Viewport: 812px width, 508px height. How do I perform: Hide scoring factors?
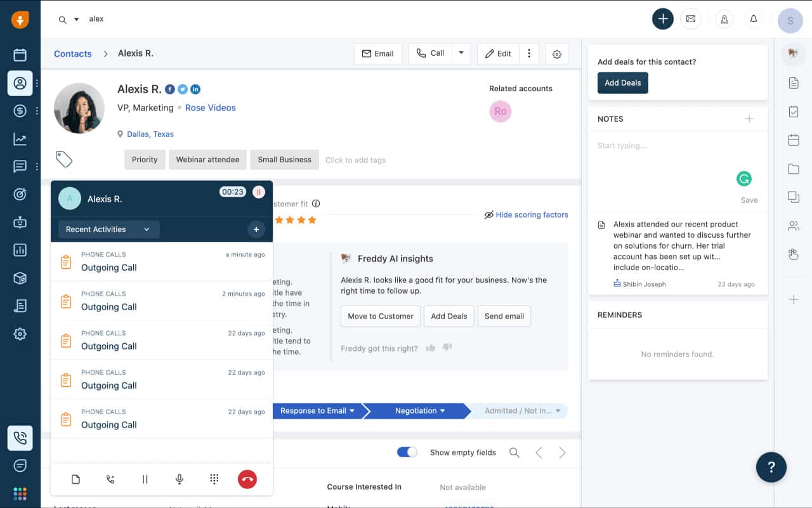pyautogui.click(x=526, y=215)
